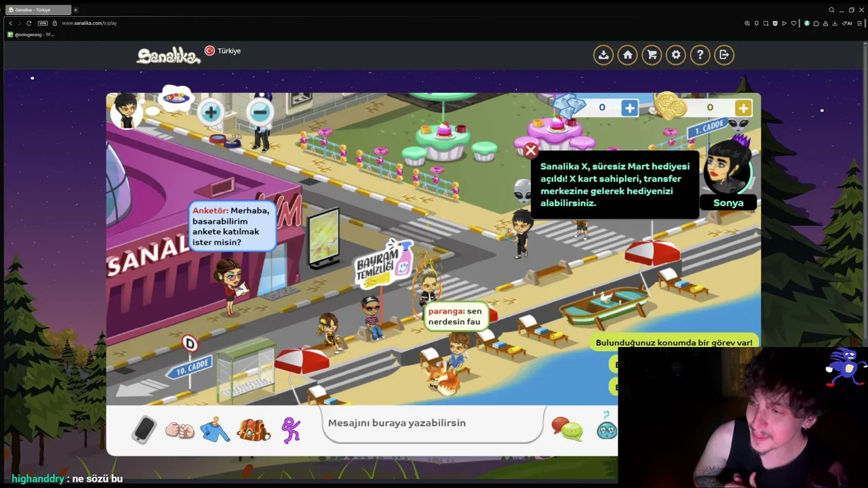The width and height of the screenshot is (868, 488).
Task: Click the gold coins currency icon
Action: coord(670,106)
